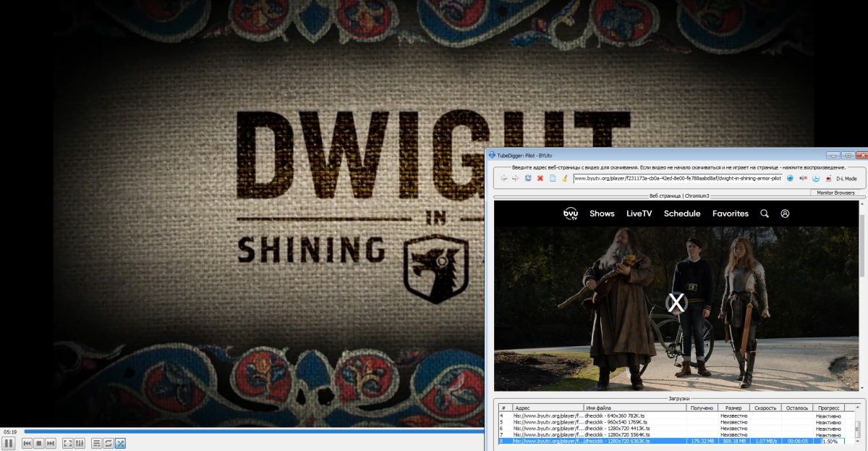Click the blue globe go icon
Viewport: 868px width, 451px height.
tap(790, 178)
